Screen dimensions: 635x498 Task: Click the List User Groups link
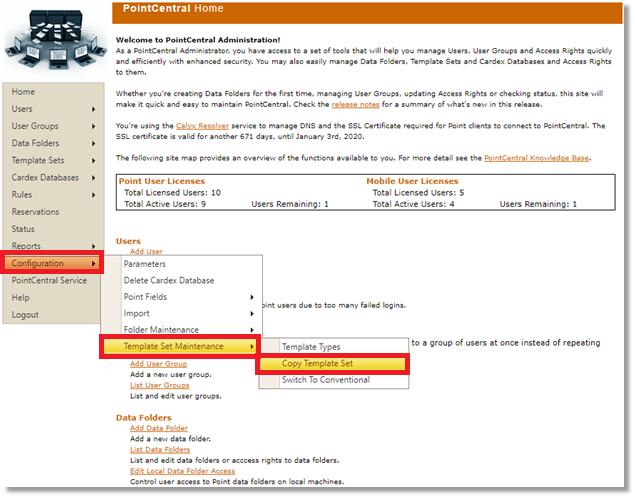pos(160,385)
